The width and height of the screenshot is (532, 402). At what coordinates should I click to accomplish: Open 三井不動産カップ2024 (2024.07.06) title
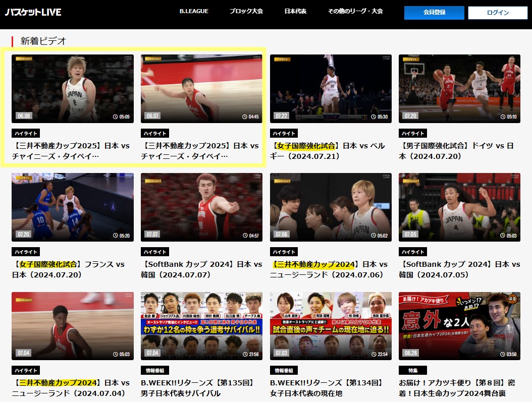click(329, 269)
